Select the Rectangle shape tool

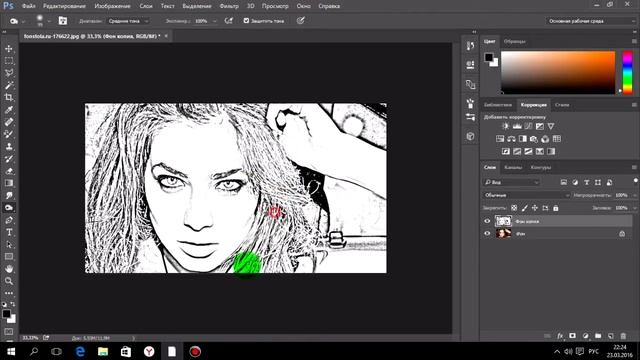(9, 257)
